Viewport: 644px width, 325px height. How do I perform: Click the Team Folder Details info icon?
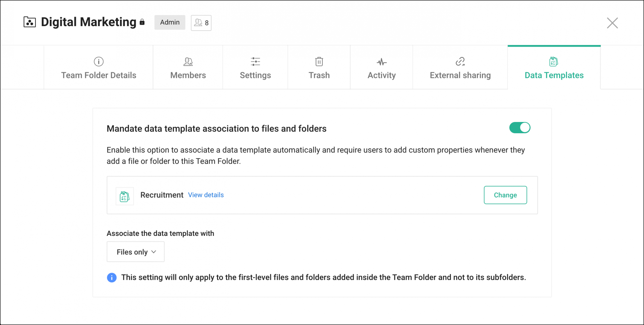coord(98,62)
